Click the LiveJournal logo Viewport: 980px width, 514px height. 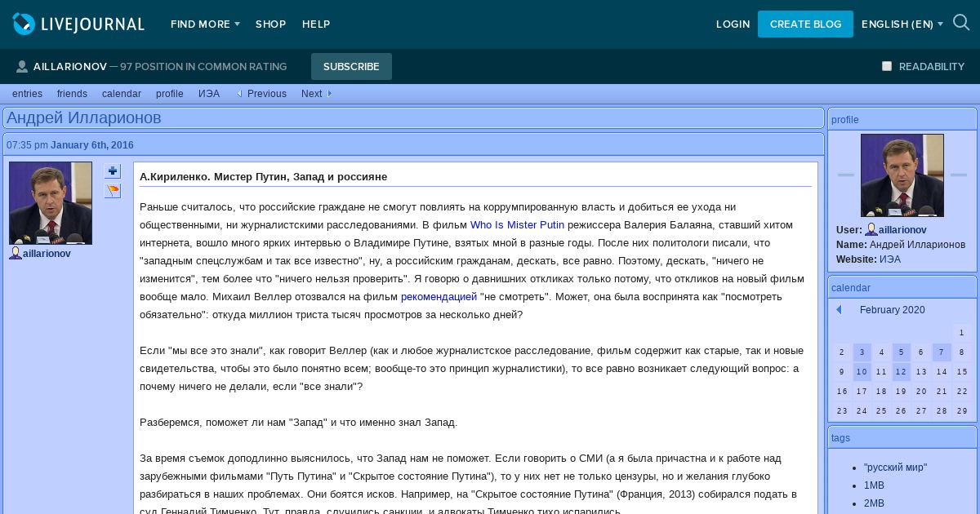click(x=78, y=24)
